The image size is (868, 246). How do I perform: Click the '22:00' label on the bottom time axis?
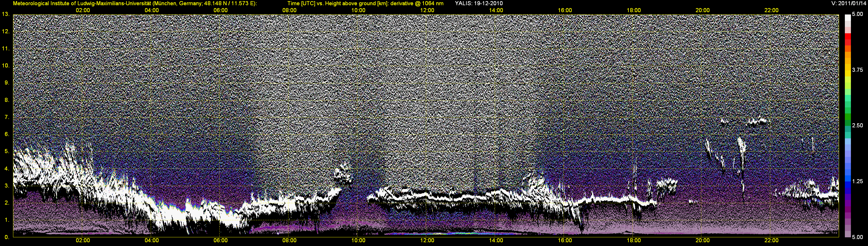coord(771,241)
